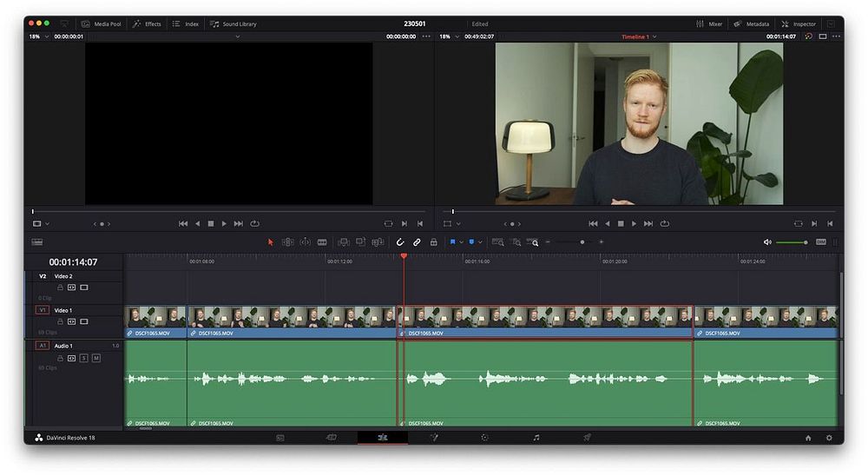
Task: Open the audio Mixer panel
Action: point(709,23)
